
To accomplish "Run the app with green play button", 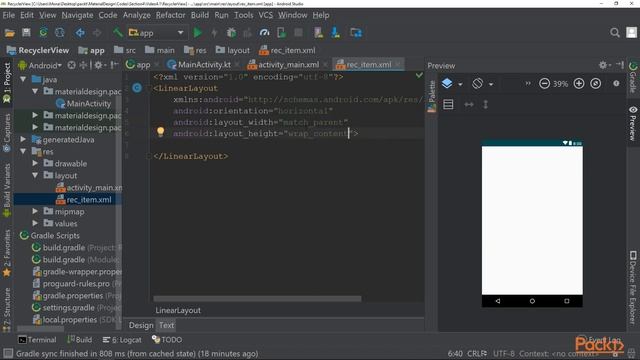I will point(198,33).
